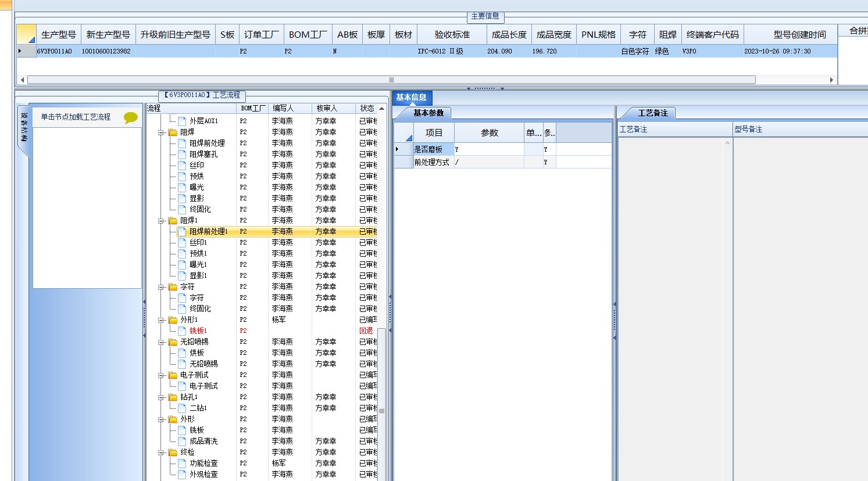
Task: Click the 是否磨板 parameter value cell
Action: point(489,149)
